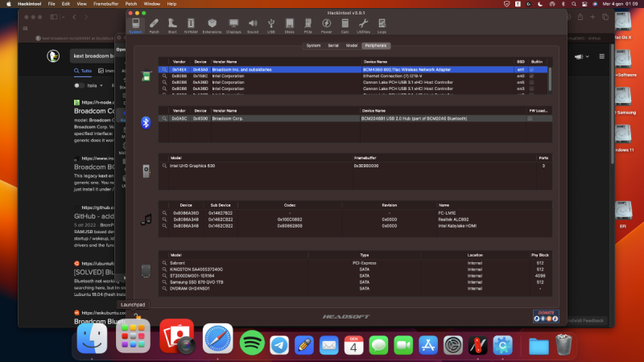Click the Donate button

tap(546, 316)
